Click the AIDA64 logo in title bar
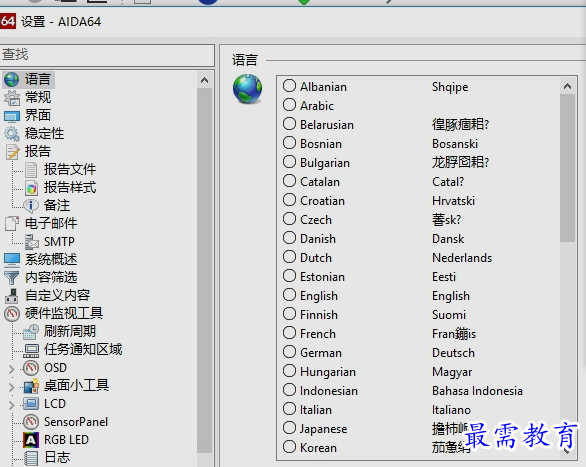Viewport: 586px width, 467px height. [8, 21]
